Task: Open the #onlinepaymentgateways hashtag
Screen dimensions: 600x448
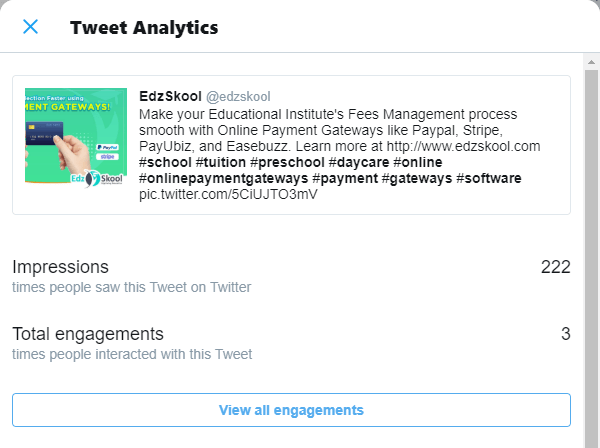Action: tap(223, 178)
